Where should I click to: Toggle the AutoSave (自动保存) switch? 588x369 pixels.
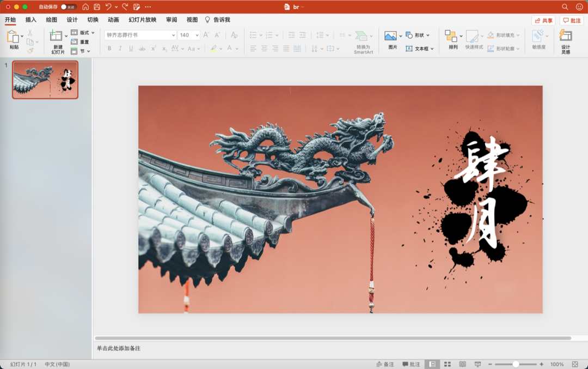tap(68, 7)
